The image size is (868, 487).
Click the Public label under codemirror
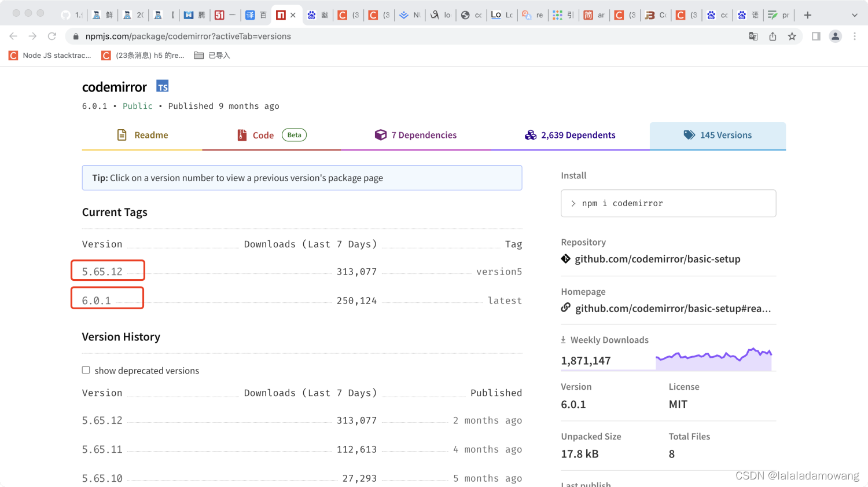click(x=138, y=106)
